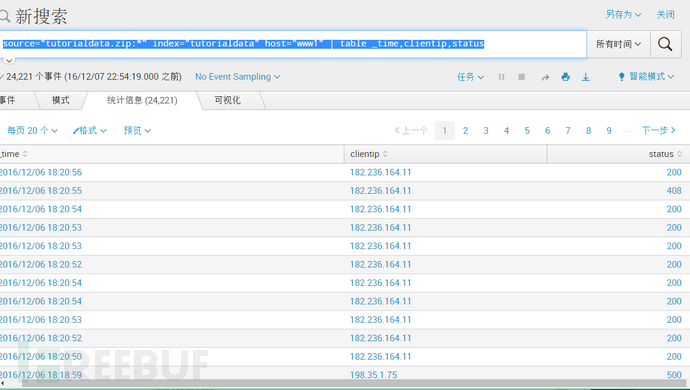Image resolution: width=690 pixels, height=390 pixels.
Task: Pause the search job
Action: 501,77
